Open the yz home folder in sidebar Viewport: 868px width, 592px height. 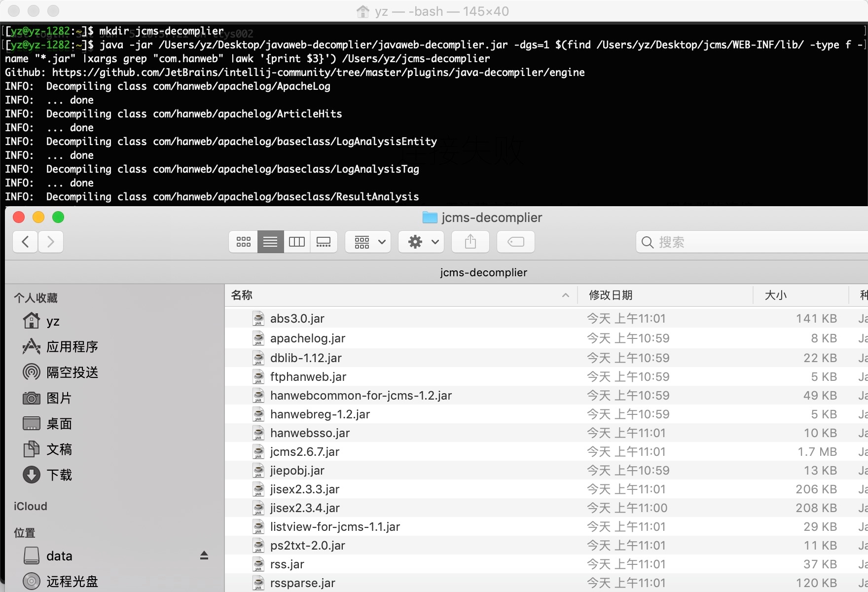(x=52, y=321)
